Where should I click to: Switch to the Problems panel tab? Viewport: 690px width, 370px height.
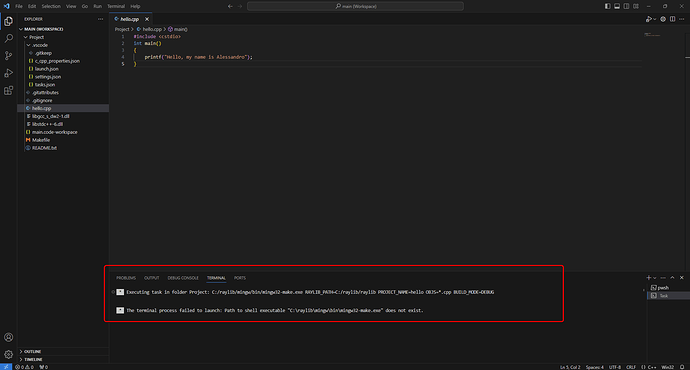click(x=126, y=278)
